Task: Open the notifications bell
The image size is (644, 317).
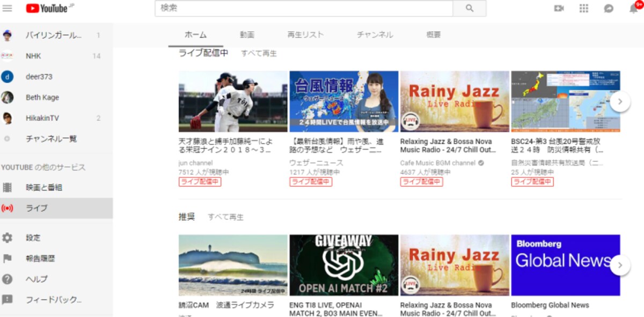Action: point(634,8)
